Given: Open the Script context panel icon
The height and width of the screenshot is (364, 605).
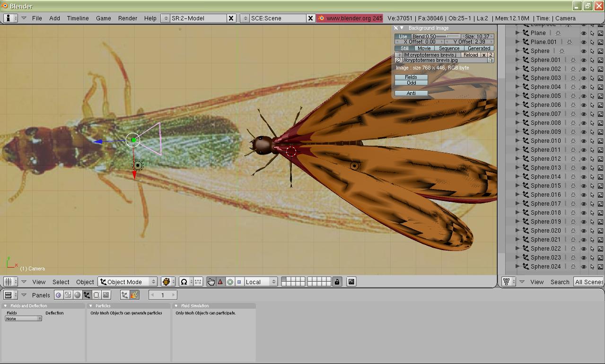Looking at the screenshot, I should (x=68, y=295).
